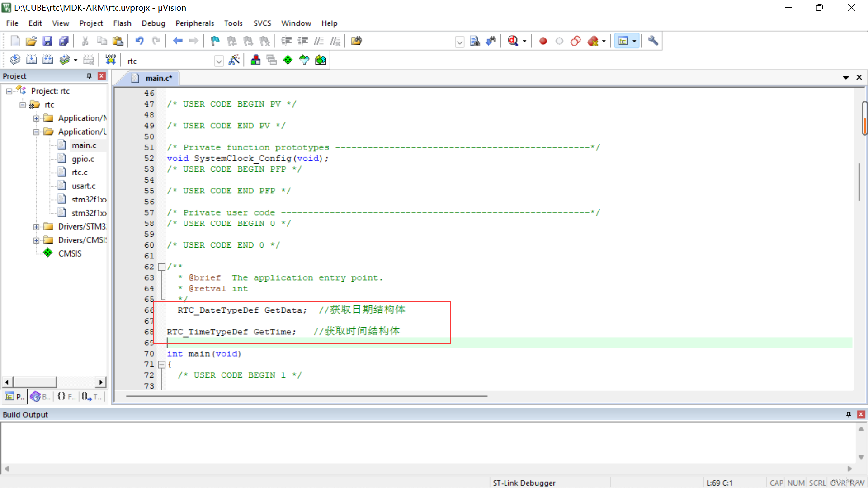Cut selection with the scissors icon

[85, 41]
